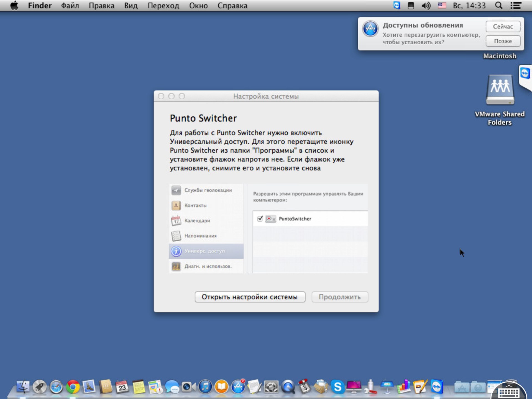Click the Продолжить button
This screenshot has width=532, height=399.
click(340, 297)
